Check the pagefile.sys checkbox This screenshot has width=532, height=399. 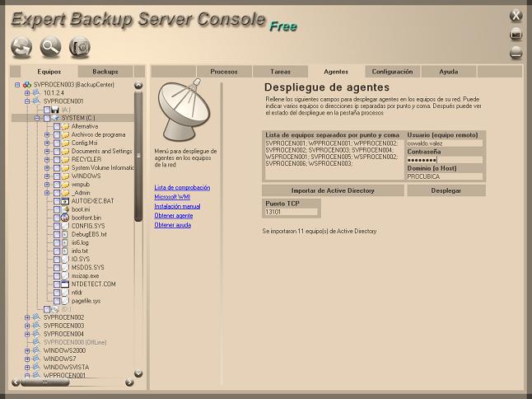(x=57, y=301)
